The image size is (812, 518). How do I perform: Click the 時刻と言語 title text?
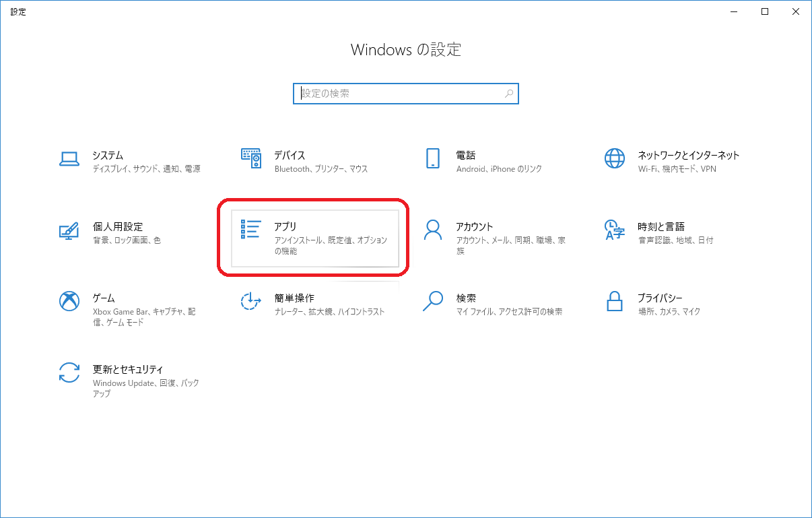click(661, 226)
